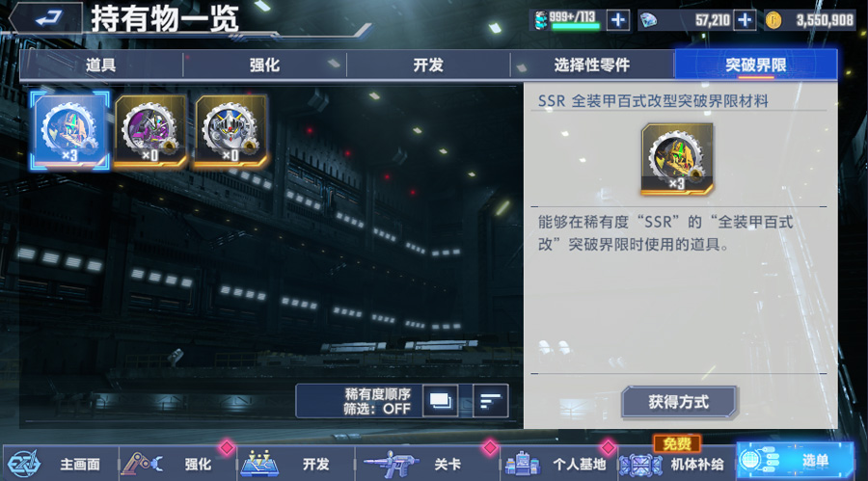This screenshot has width=868, height=481.
Task: Switch to the 开发 tab
Action: tap(428, 66)
